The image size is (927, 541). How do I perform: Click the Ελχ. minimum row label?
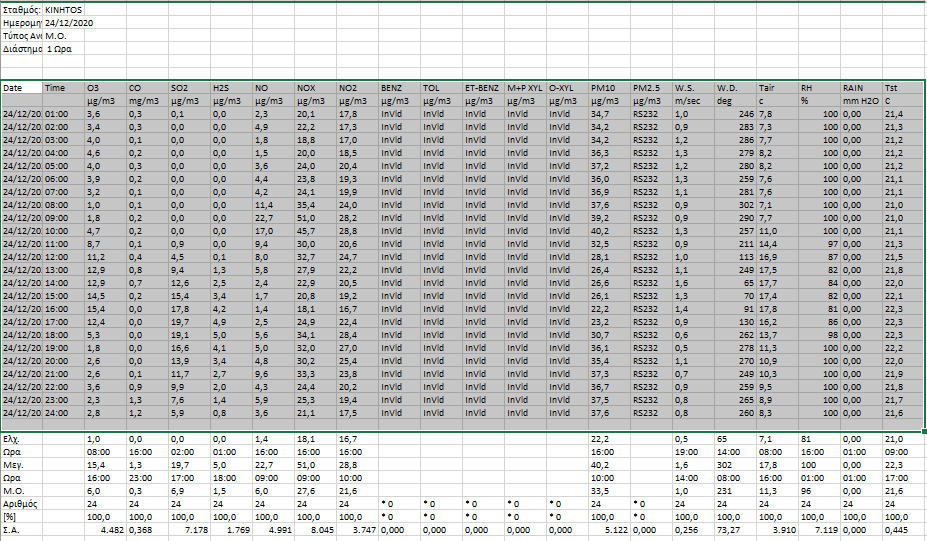(x=22, y=438)
